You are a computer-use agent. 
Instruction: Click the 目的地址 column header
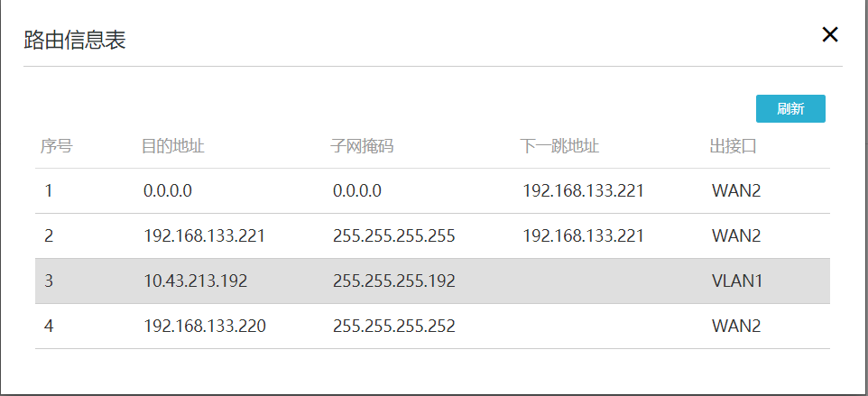click(173, 146)
